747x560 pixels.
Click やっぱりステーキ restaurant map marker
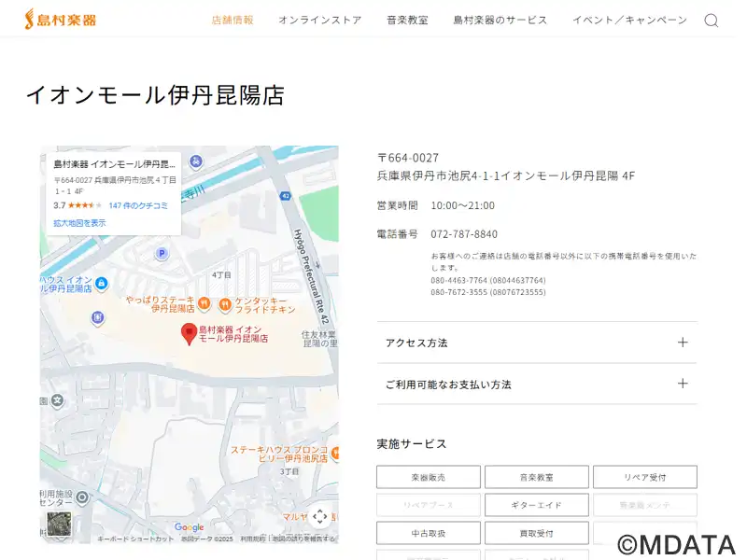204,303
